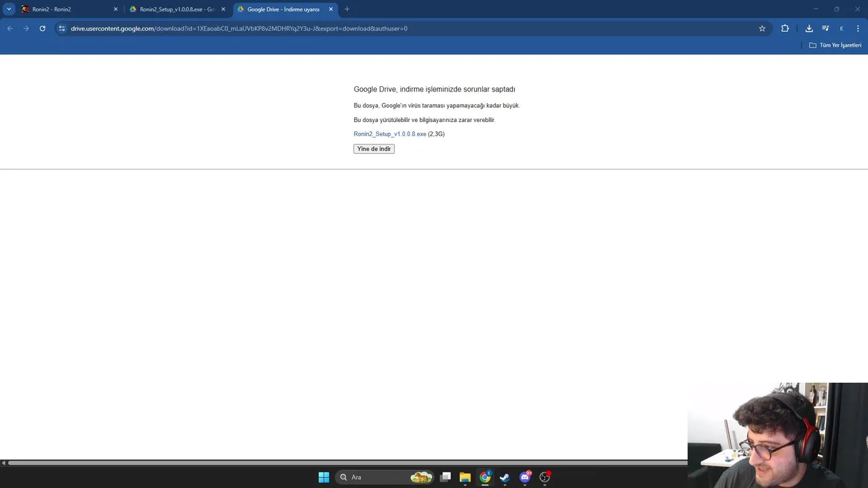The image size is (868, 488).
Task: Close the Ronin2_Setup_v1.0.0.8.exe tab
Action: coord(223,9)
